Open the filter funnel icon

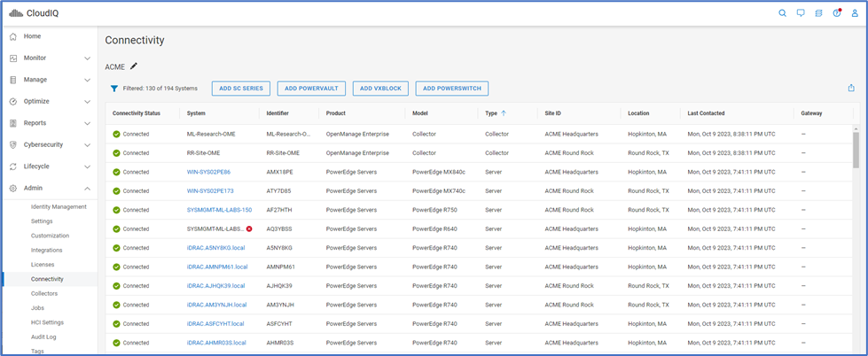114,89
